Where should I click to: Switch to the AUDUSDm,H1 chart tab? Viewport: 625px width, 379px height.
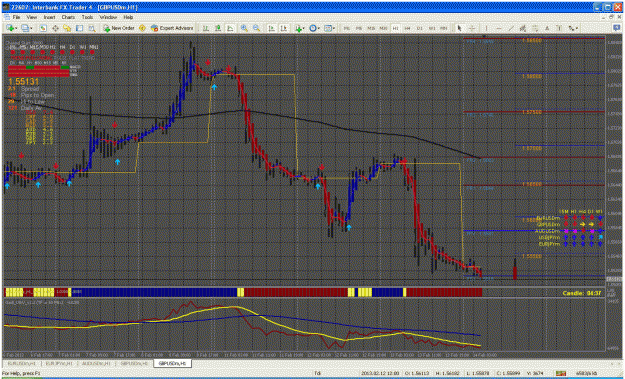(97, 363)
